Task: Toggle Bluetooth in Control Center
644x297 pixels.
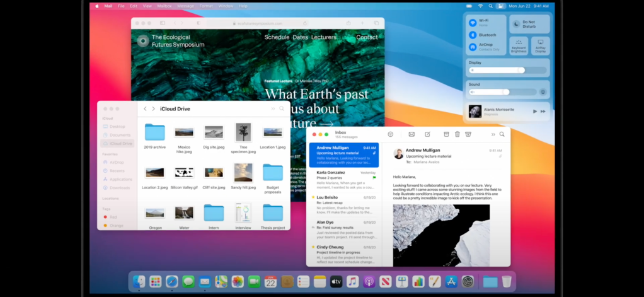Action: 473,35
